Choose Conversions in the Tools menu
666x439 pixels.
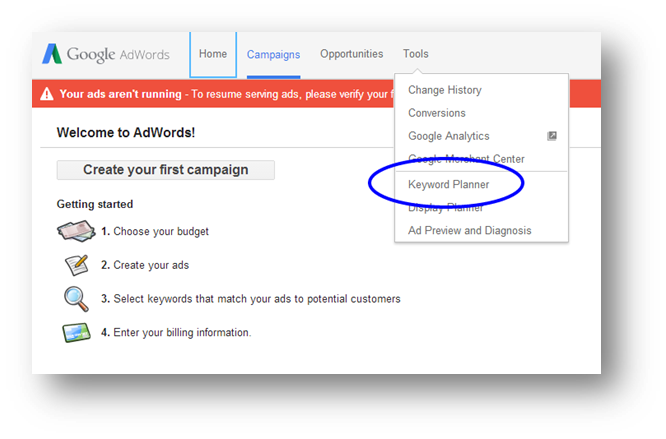(437, 113)
